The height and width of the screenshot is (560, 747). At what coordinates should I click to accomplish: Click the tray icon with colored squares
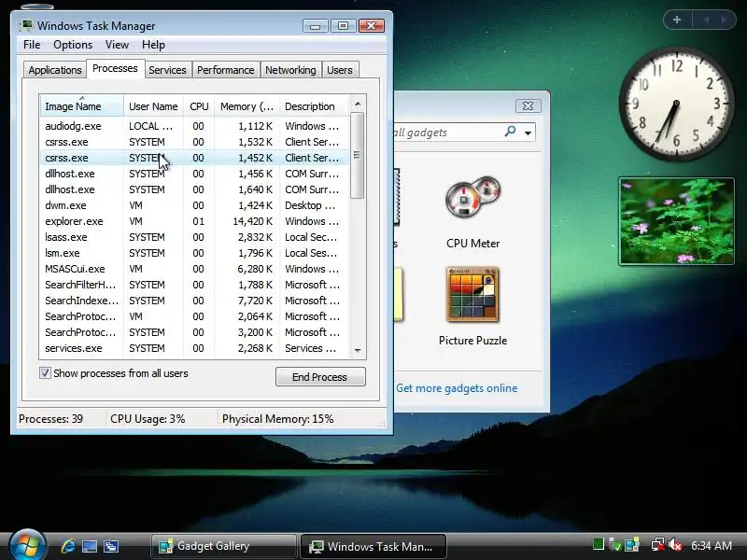point(632,545)
